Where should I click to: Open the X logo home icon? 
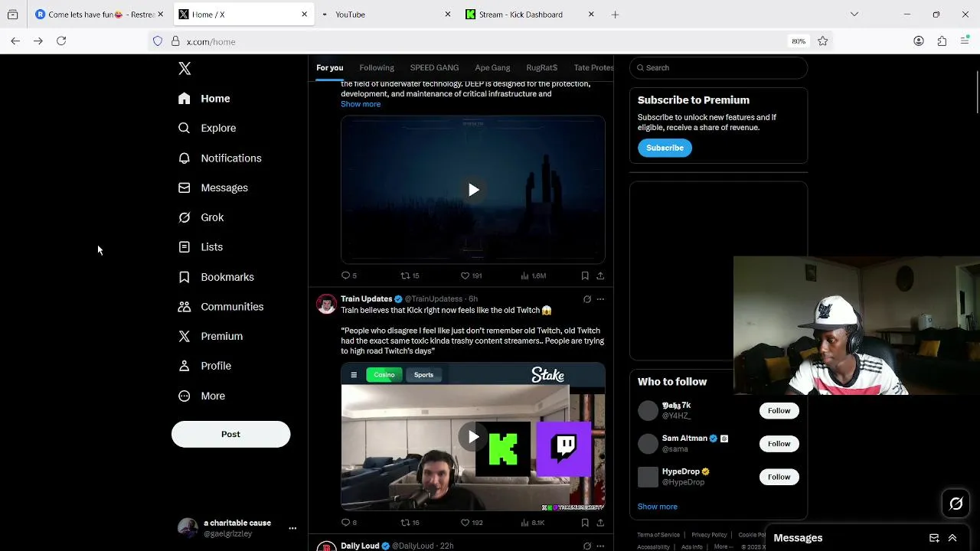pyautogui.click(x=185, y=69)
